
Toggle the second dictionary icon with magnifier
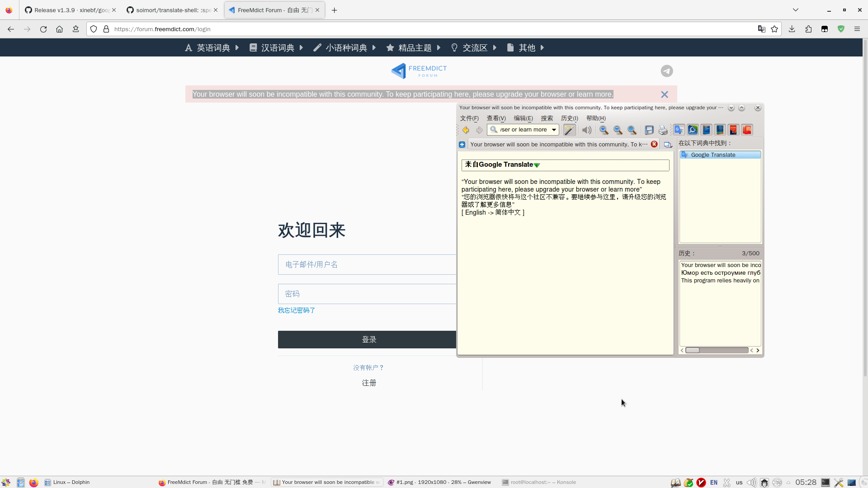(693, 130)
